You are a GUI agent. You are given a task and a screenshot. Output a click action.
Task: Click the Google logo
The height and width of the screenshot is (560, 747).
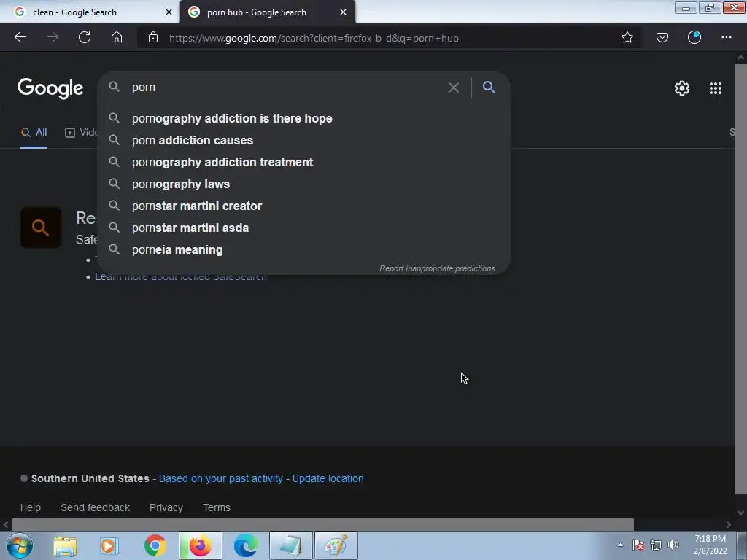point(50,88)
